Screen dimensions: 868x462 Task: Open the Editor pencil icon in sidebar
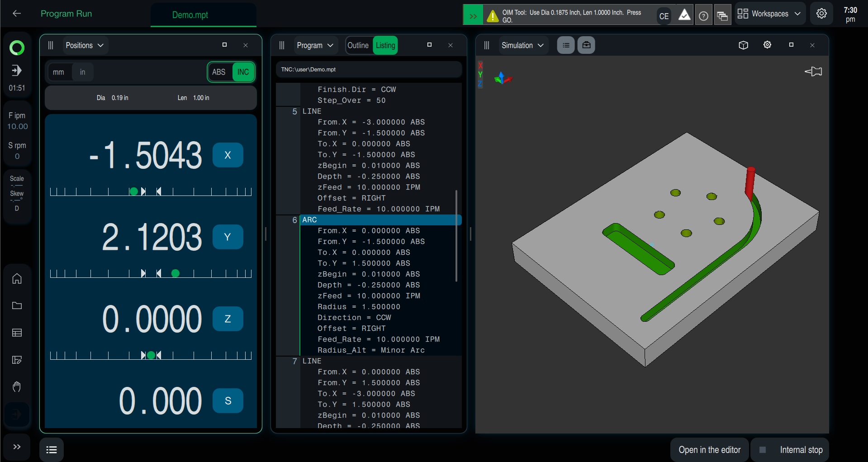click(x=17, y=360)
